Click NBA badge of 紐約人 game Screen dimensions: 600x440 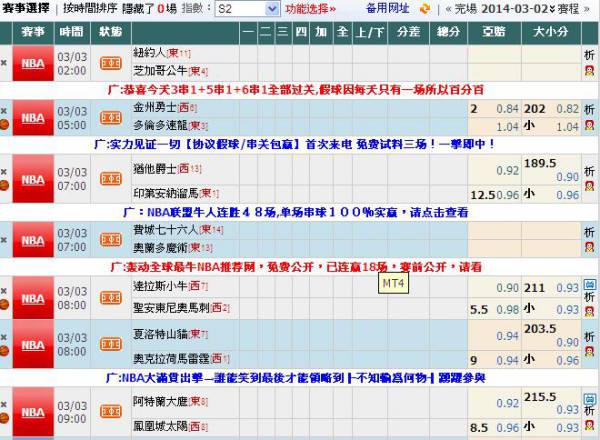[33, 64]
